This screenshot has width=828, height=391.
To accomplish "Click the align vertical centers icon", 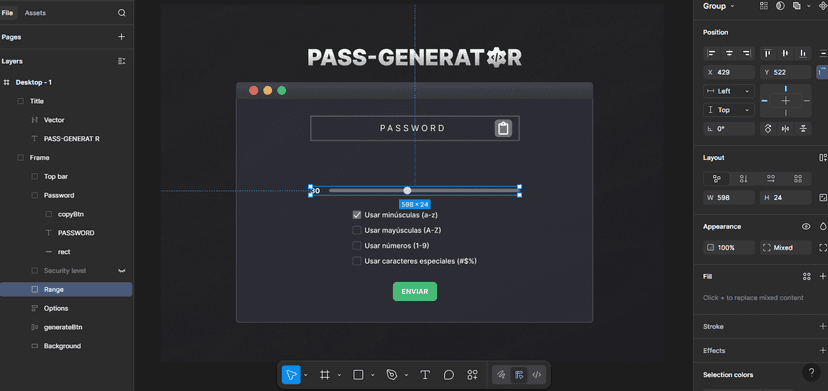I will (785, 53).
